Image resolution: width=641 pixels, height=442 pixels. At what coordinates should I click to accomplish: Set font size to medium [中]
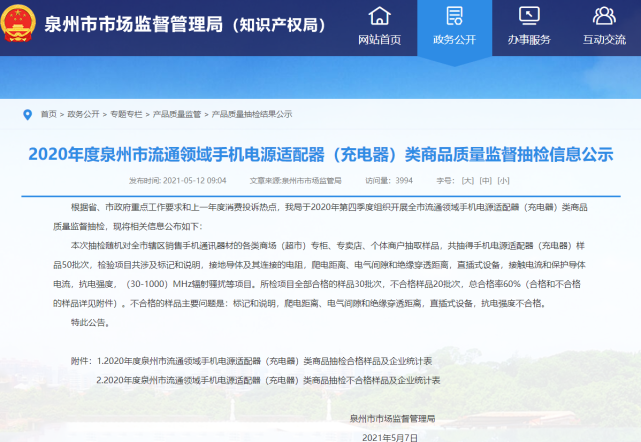point(485,181)
